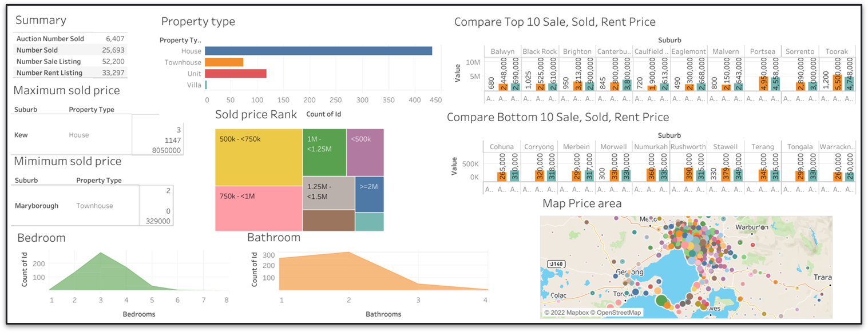Image resolution: width=868 pixels, height=332 pixels.
Task: Select the Morwell suburb column header
Action: (x=614, y=147)
